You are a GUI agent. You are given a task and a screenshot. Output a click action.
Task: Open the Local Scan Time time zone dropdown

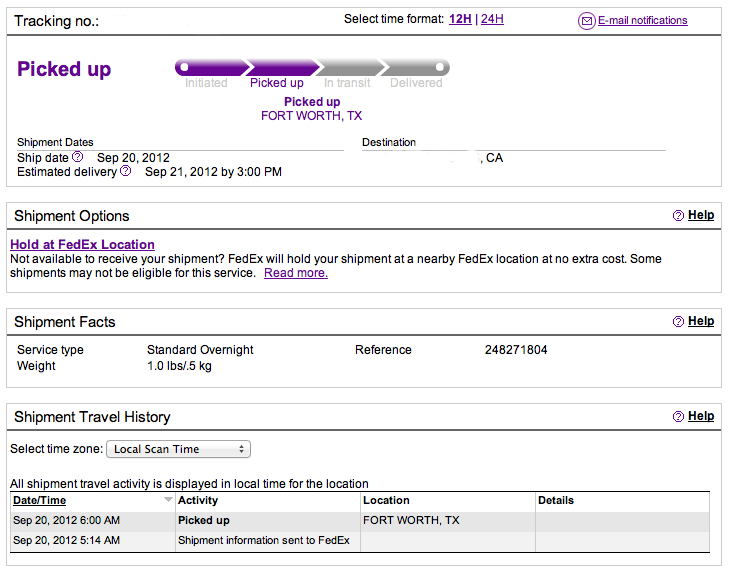(179, 449)
